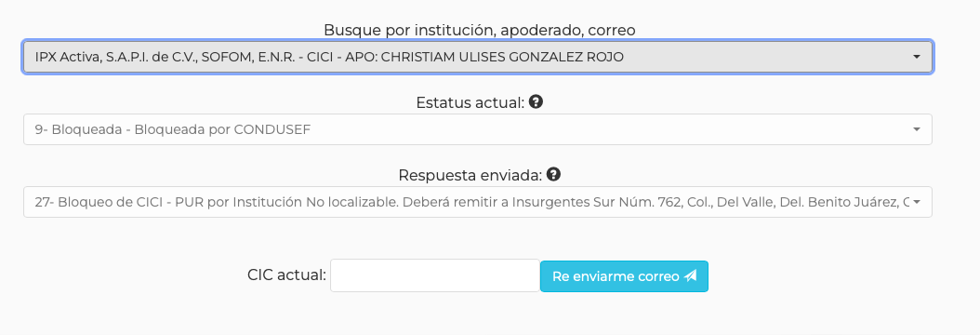This screenshot has height=335, width=980.
Task: Click the Respuesta enviada label text
Action: click(470, 175)
